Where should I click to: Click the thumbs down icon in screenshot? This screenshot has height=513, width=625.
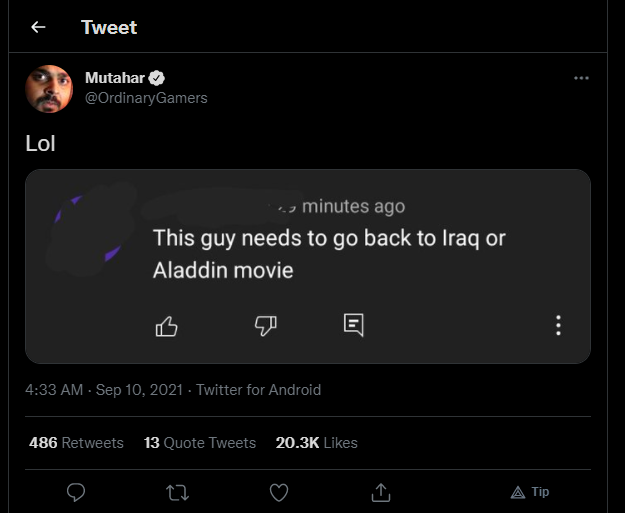point(265,325)
